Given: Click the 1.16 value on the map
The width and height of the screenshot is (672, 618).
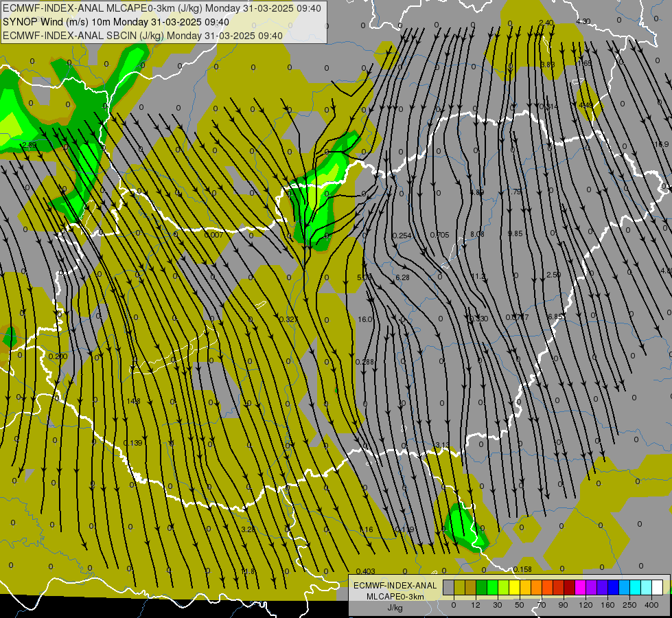Looking at the screenshot, I should 366,529.
